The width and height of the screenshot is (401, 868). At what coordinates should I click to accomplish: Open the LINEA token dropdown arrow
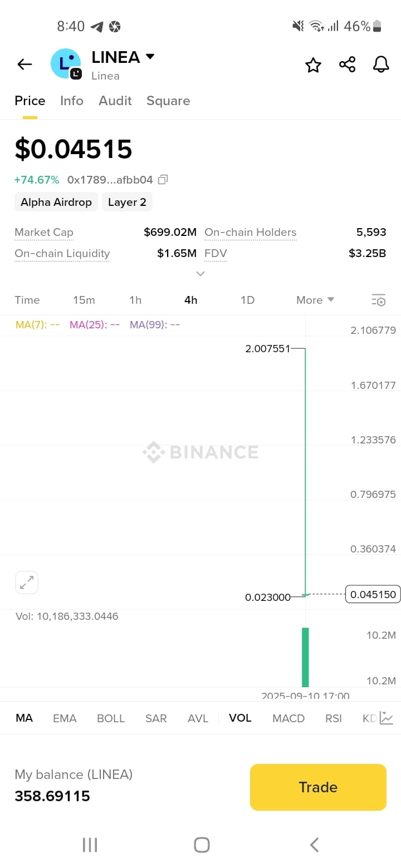point(150,57)
